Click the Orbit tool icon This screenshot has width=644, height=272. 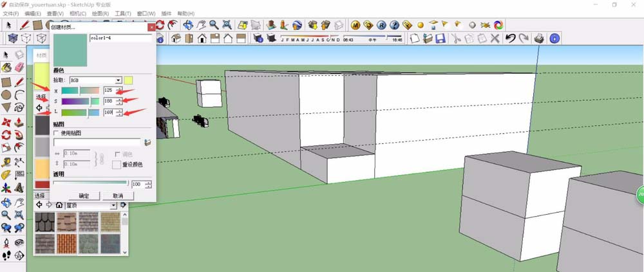point(188,25)
